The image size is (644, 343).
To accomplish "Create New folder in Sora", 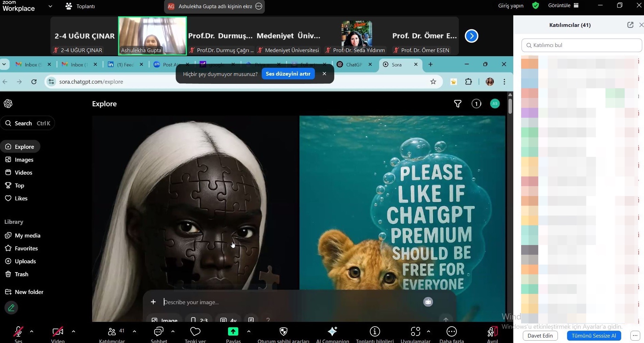I will [x=24, y=292].
